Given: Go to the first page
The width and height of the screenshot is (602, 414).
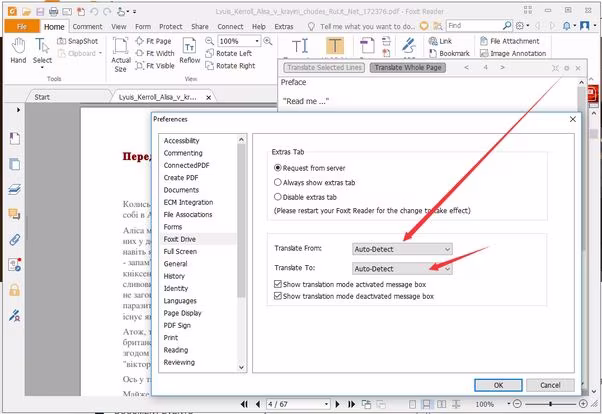Looking at the screenshot, I should (244, 404).
